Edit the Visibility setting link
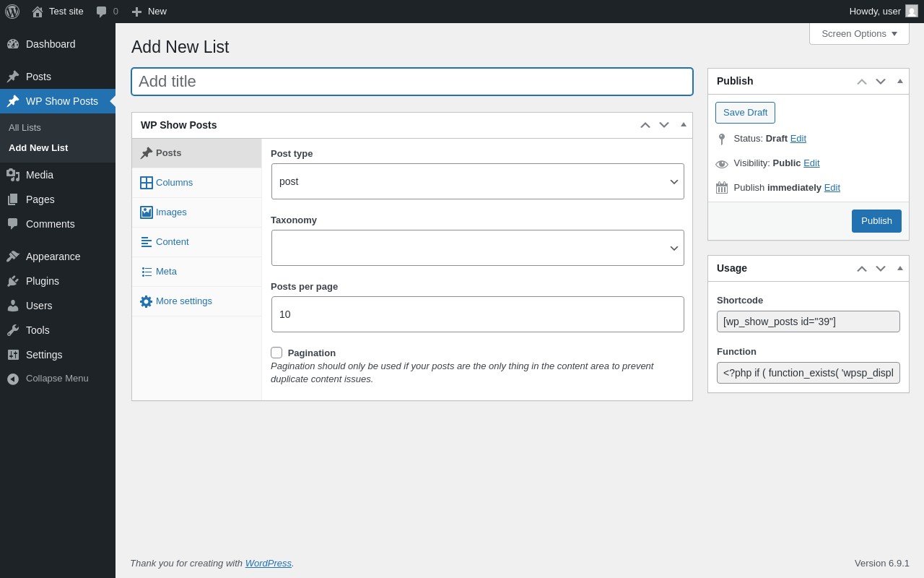This screenshot has width=924, height=578. pos(811,163)
